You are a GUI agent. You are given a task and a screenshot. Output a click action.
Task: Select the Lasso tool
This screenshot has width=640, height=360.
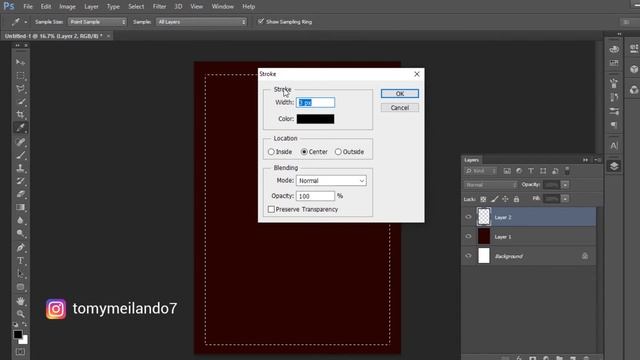pyautogui.click(x=20, y=89)
